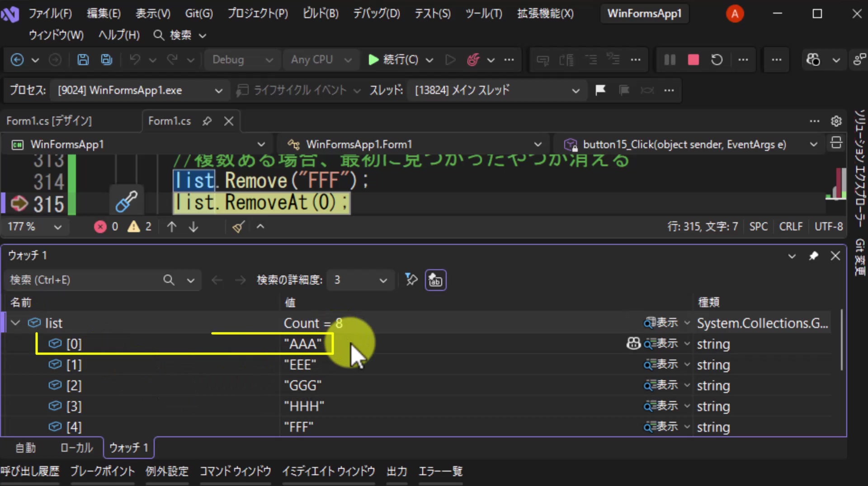
Task: Open the ブレークポイント panel tab
Action: tap(103, 472)
